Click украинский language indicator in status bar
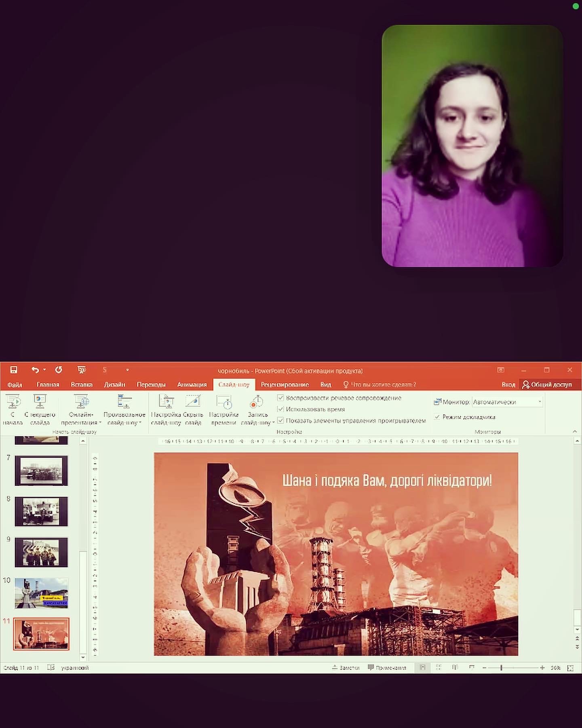The image size is (582, 728). [x=75, y=668]
